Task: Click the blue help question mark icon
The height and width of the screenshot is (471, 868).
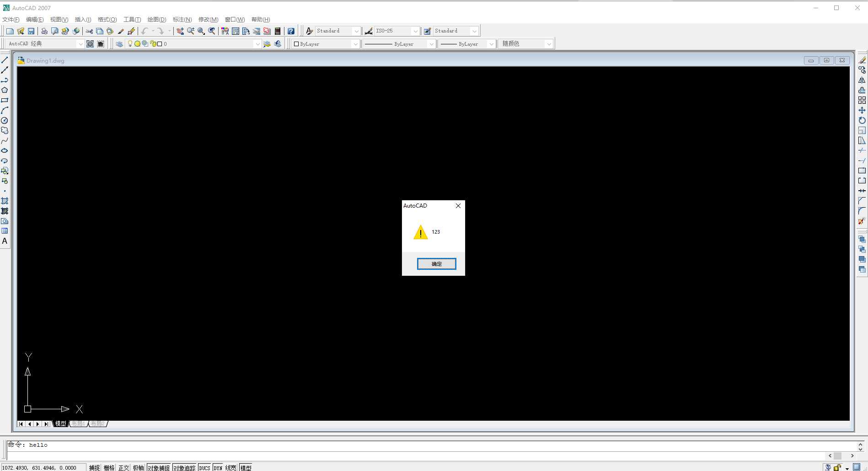Action: pos(291,31)
